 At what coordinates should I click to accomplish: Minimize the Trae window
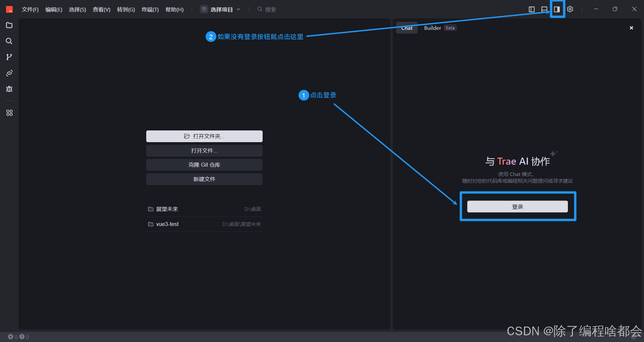596,9
